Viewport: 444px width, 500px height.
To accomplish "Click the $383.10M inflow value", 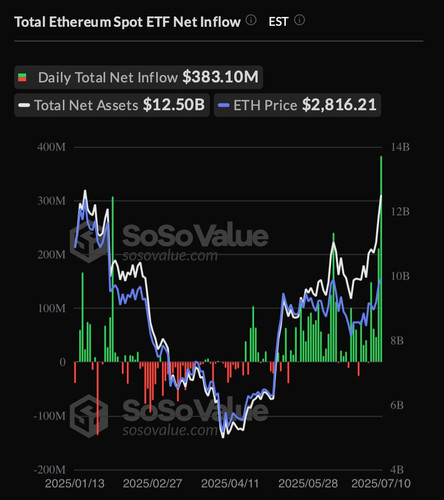I will [x=220, y=77].
